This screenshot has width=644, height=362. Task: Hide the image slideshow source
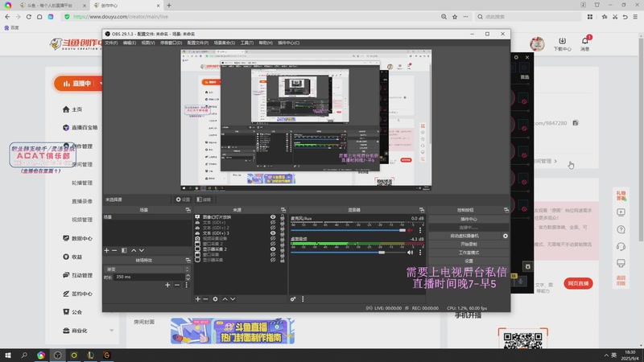tap(273, 217)
